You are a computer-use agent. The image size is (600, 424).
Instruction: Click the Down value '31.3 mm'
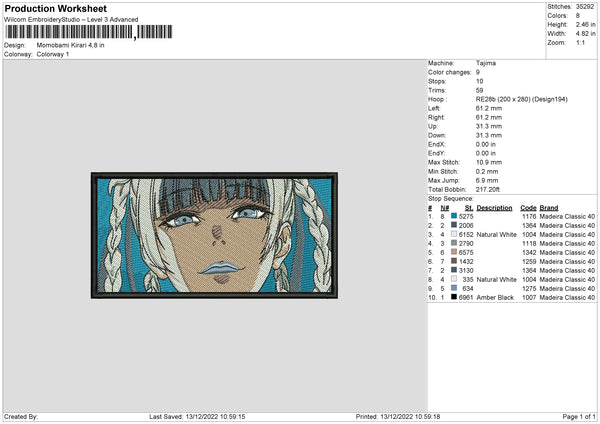click(x=489, y=135)
